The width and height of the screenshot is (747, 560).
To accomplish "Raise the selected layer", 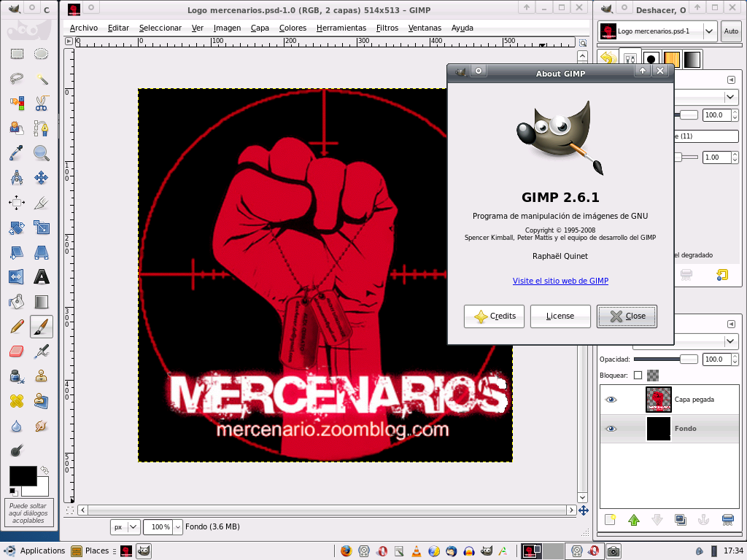I will 634,519.
